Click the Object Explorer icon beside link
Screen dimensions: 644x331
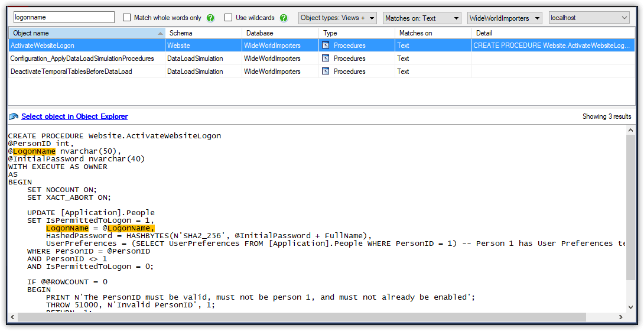[x=14, y=116]
